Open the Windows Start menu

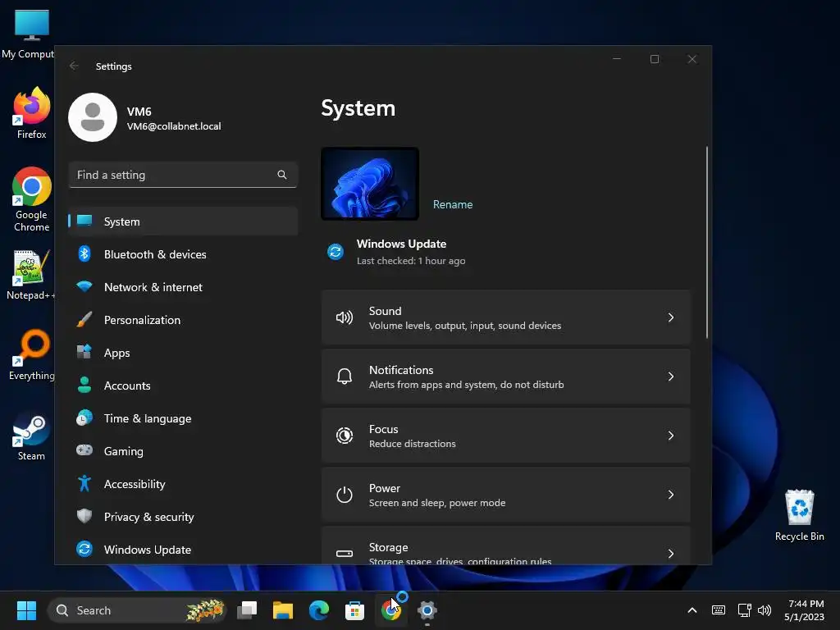(26, 610)
